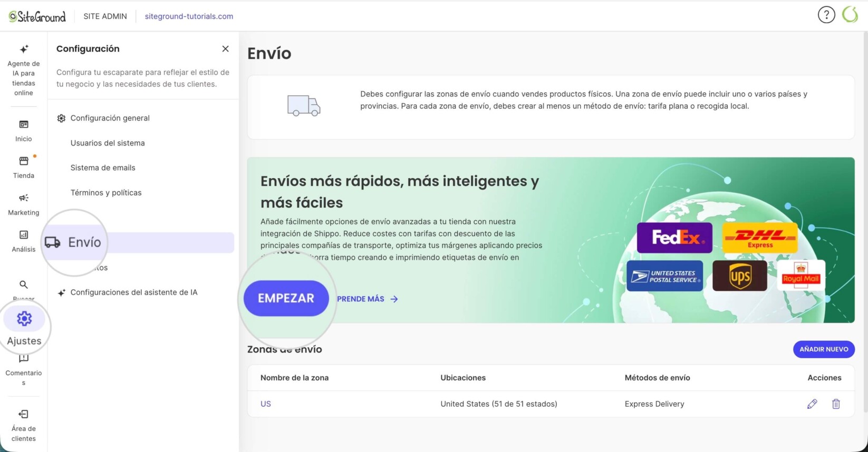Open Comentarios in the sidebar
This screenshot has height=452, width=868.
point(24,370)
